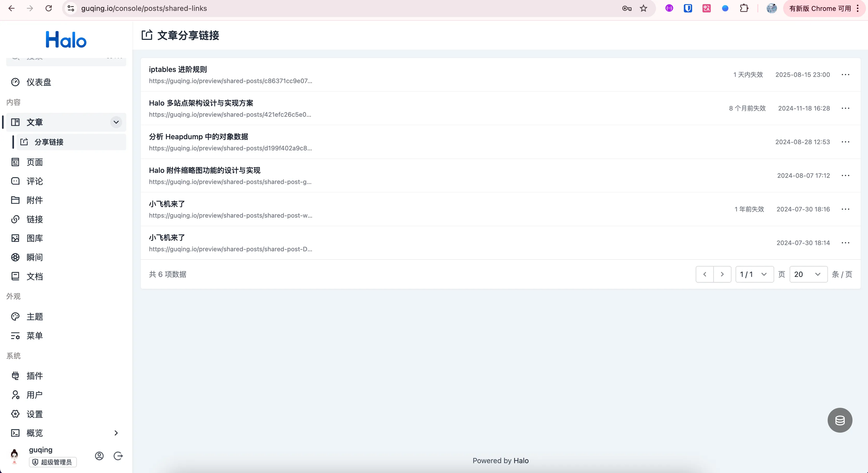
Task: Click the floating database button
Action: point(840,420)
